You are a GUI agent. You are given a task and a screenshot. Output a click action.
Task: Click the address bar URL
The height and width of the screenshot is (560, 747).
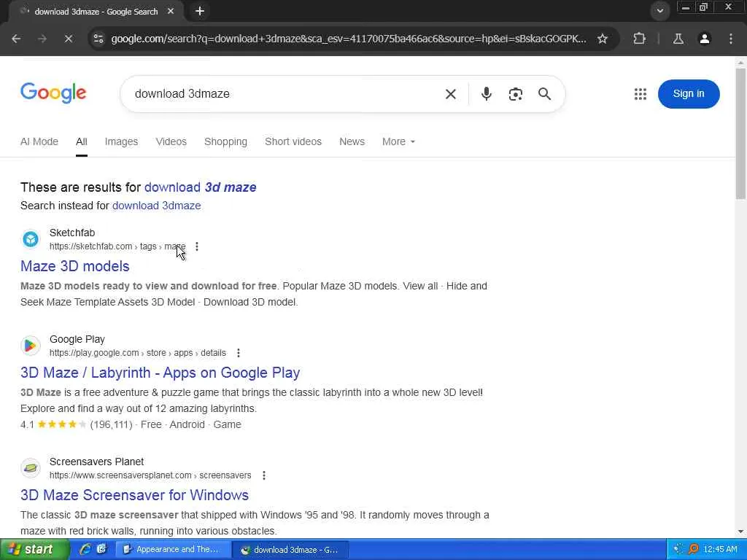click(348, 39)
